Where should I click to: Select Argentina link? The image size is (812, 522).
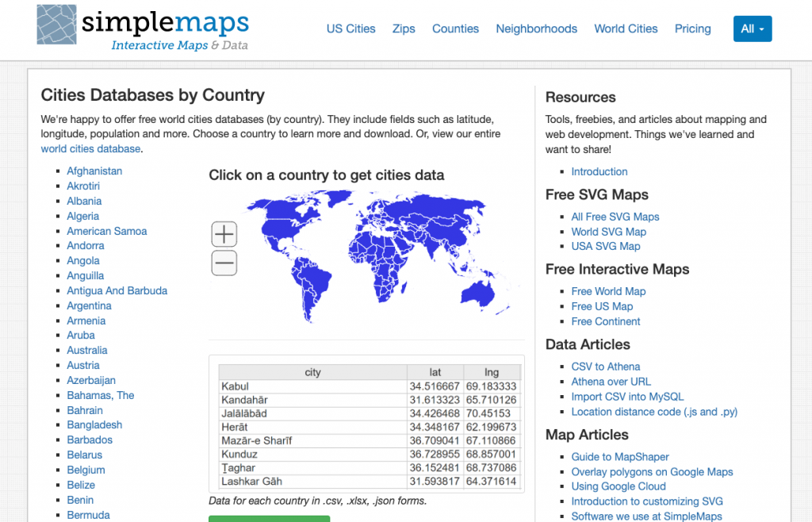[89, 305]
